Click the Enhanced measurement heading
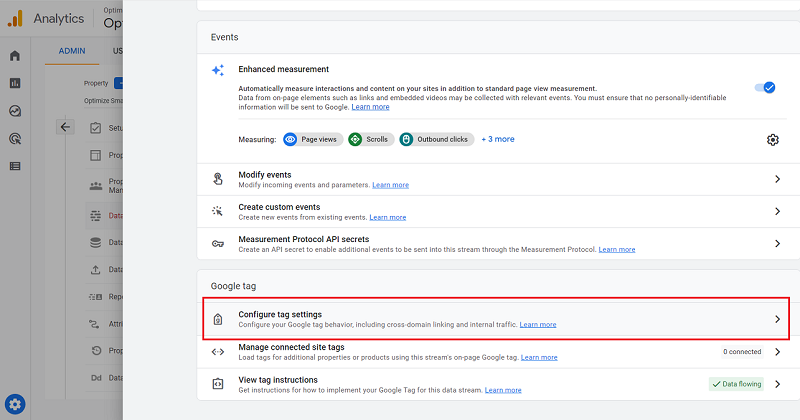The width and height of the screenshot is (800, 420). (x=284, y=69)
